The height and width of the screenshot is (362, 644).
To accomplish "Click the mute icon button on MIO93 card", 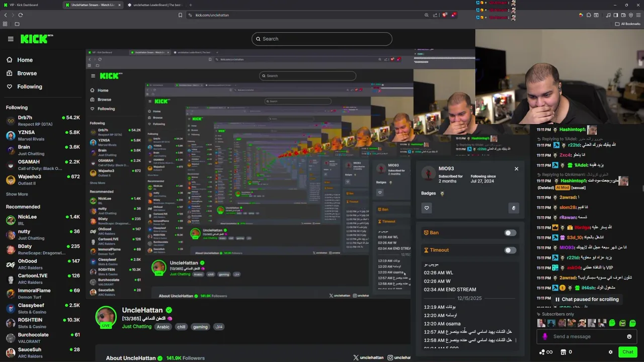I will tap(513, 208).
